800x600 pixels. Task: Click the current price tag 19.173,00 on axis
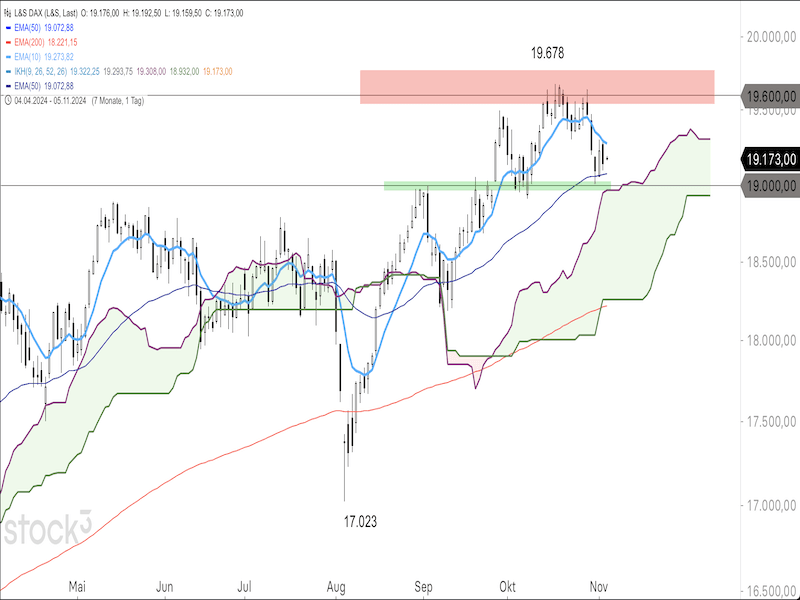click(x=769, y=159)
